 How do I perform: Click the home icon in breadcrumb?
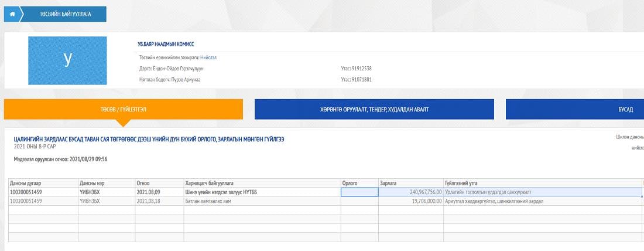pos(12,14)
